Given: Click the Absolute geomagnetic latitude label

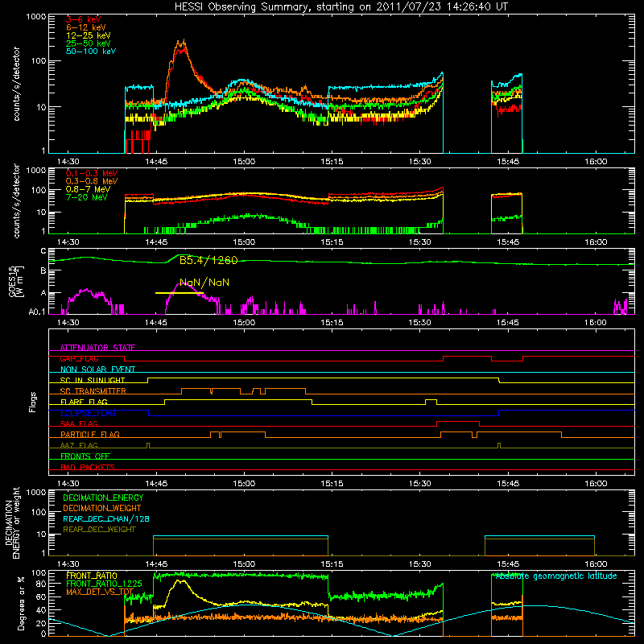Looking at the screenshot, I should tap(556, 576).
